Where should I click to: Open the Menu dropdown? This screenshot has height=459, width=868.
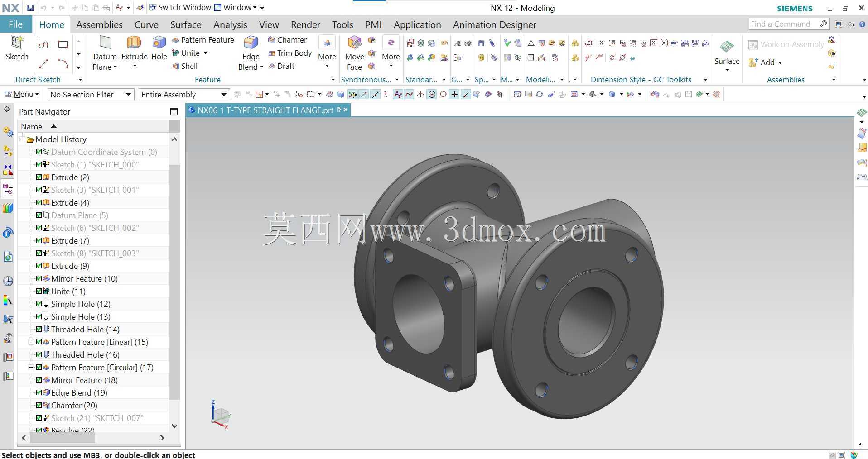click(x=22, y=94)
